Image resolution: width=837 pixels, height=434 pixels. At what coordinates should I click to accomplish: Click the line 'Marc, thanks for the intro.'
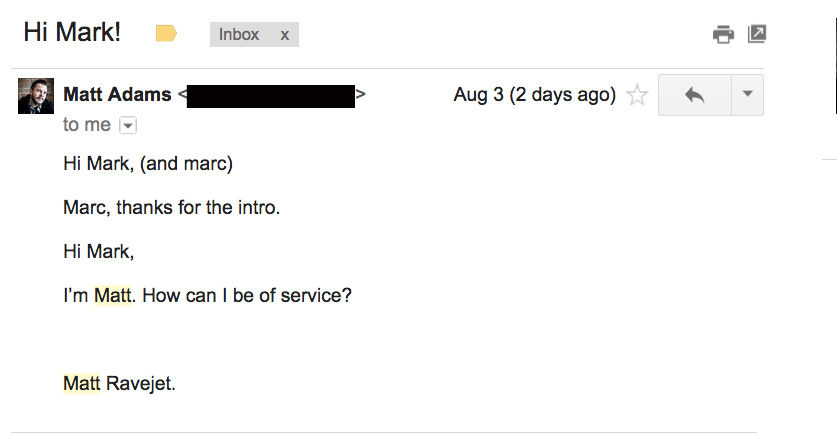click(x=171, y=208)
